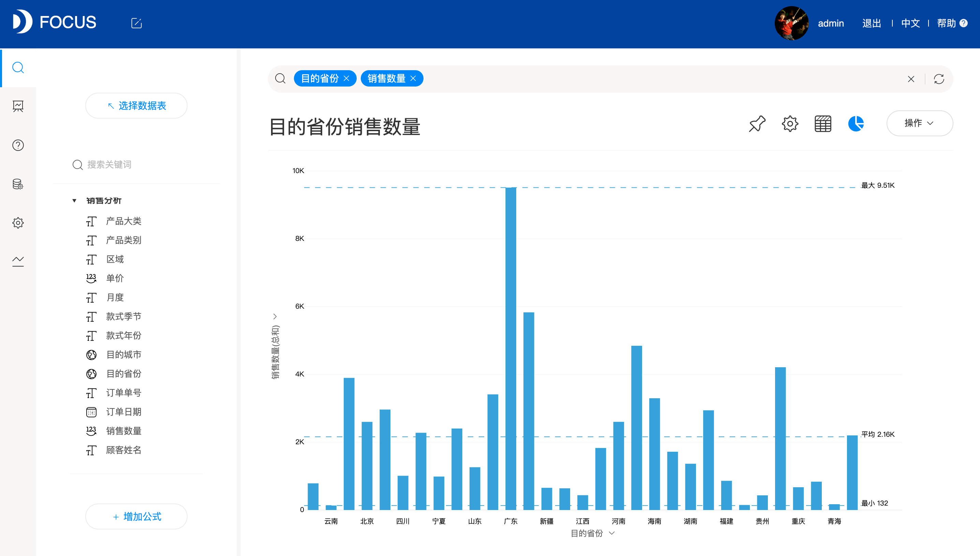Select the 月度 column
This screenshot has width=980, height=556.
115,297
